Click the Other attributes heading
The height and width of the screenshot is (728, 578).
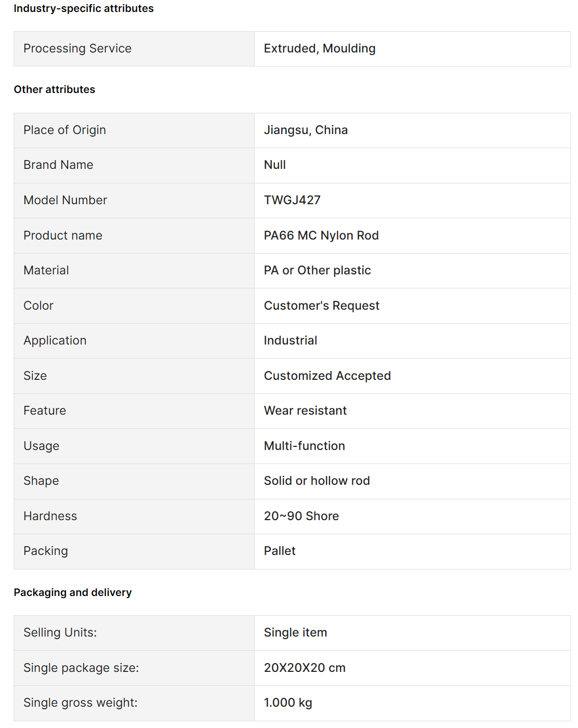point(55,89)
